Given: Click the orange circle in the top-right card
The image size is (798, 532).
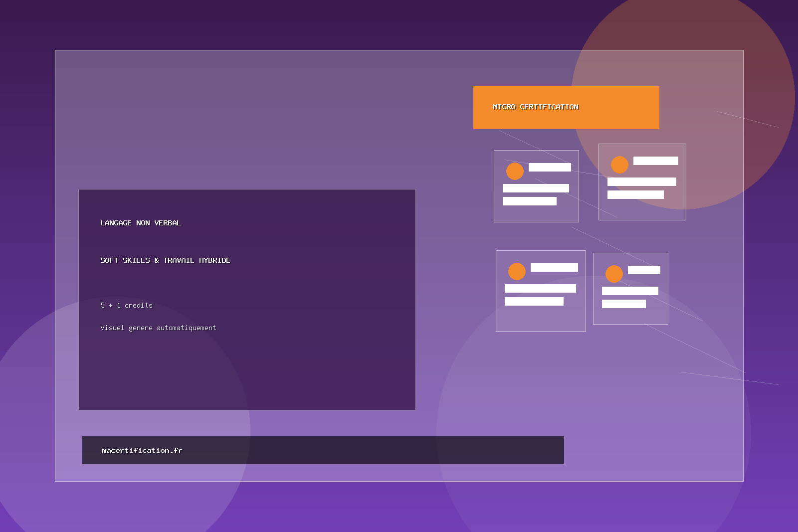Looking at the screenshot, I should (x=619, y=165).
